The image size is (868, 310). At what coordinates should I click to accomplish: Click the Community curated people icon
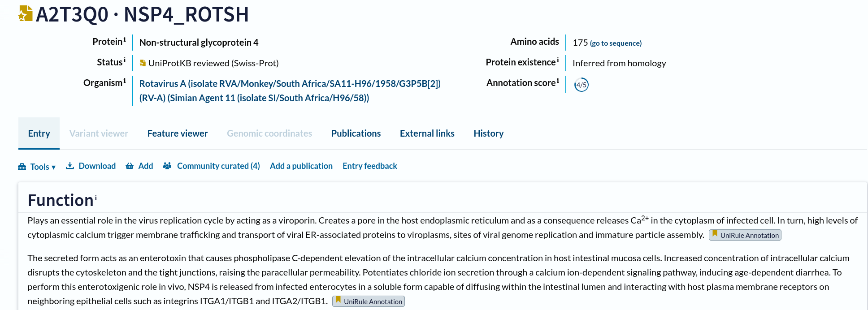pos(167,166)
